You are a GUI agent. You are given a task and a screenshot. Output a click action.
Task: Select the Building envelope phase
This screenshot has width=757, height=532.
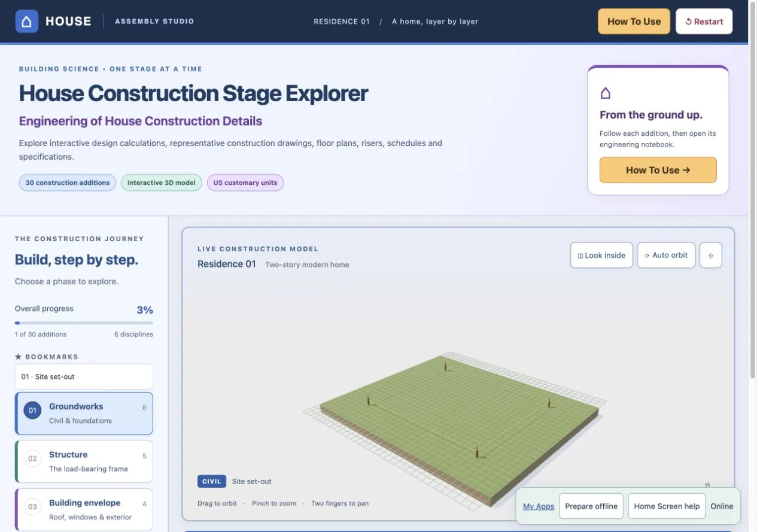click(84, 510)
